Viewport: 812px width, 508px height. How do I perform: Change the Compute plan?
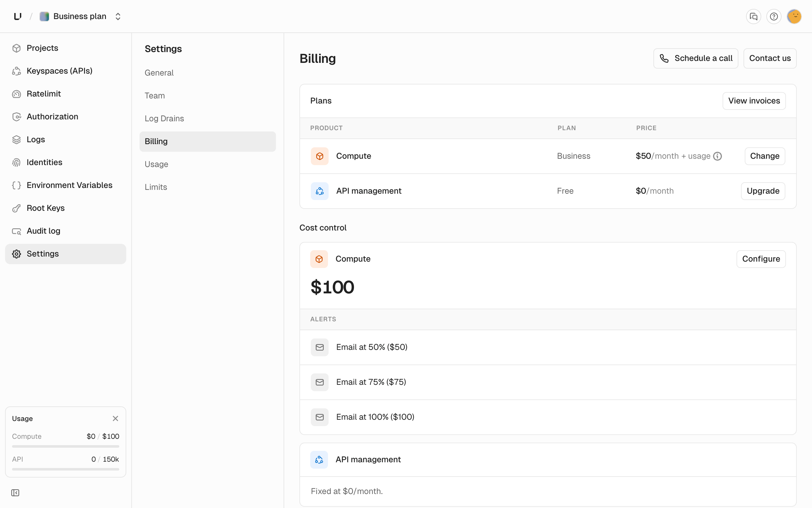765,156
